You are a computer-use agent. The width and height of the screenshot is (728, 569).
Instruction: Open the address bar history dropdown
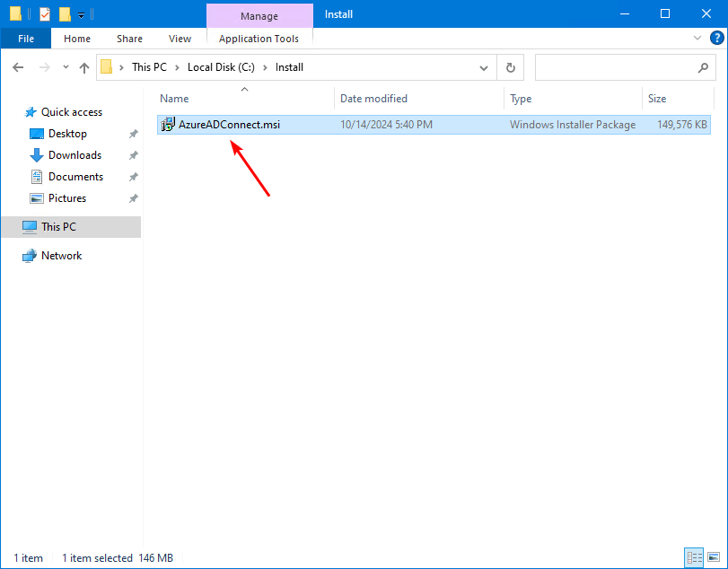484,67
